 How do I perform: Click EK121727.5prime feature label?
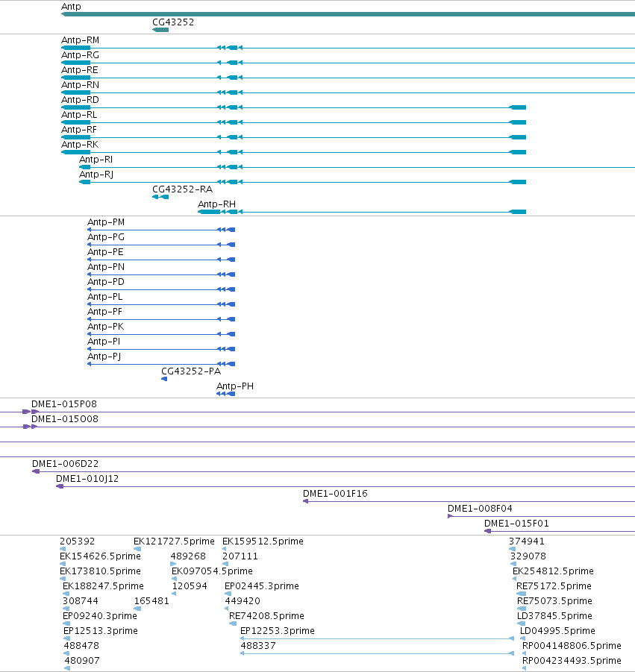[x=174, y=541]
